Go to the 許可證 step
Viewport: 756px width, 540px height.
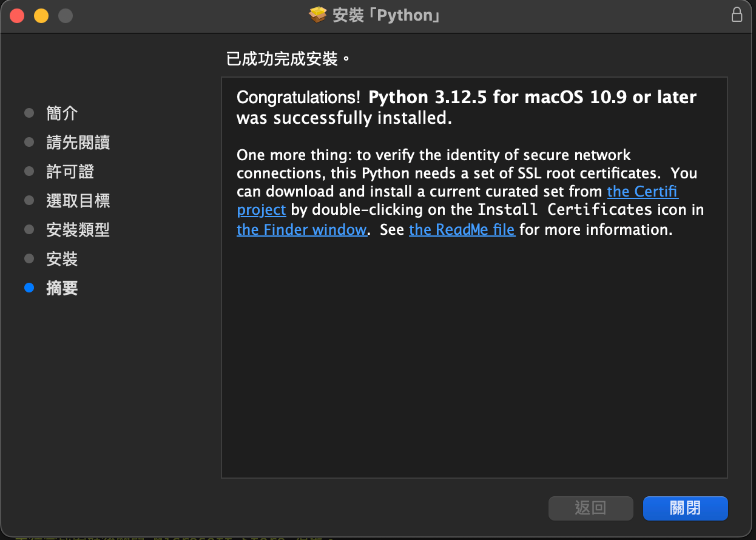(x=70, y=172)
